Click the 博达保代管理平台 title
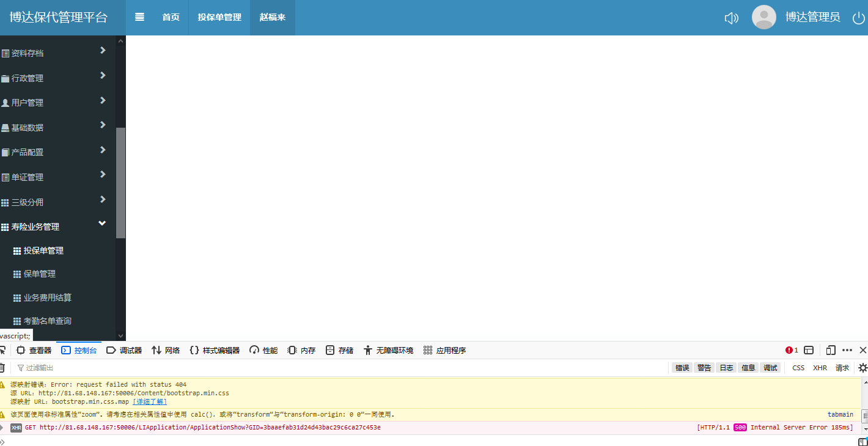Image resolution: width=868 pixels, height=446 pixels. point(58,17)
